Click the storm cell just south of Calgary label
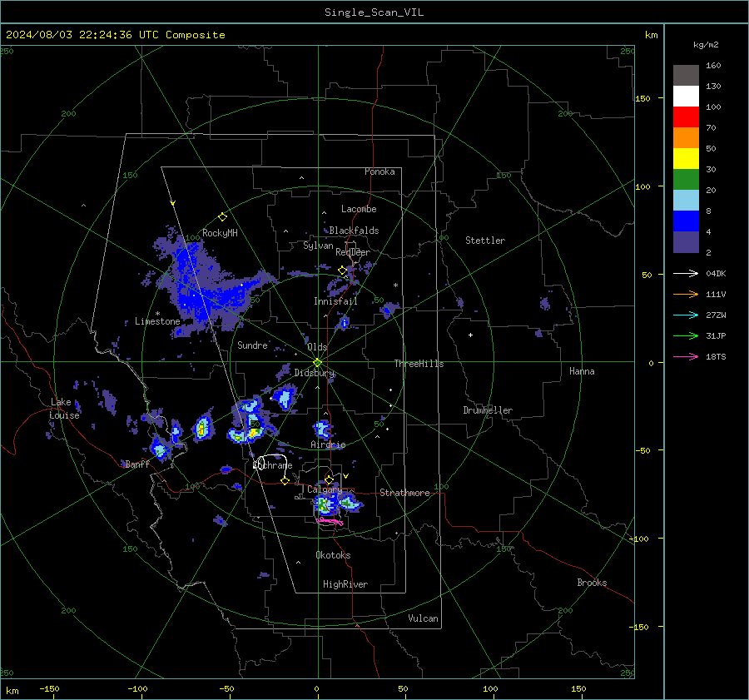 (x=325, y=504)
